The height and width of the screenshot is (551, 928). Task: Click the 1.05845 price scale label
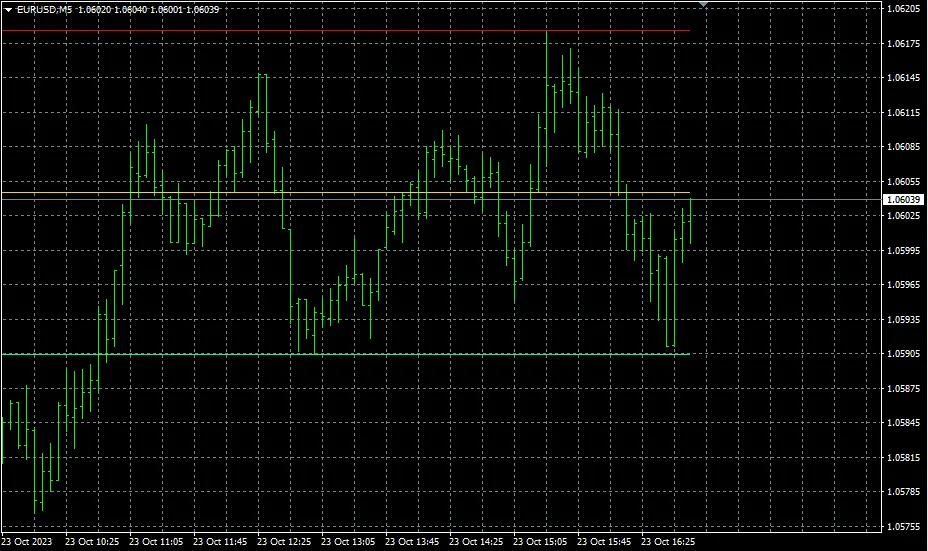[x=902, y=423]
